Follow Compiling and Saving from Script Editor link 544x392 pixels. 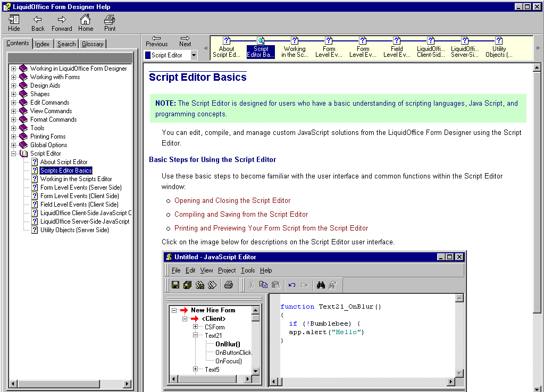click(x=241, y=214)
